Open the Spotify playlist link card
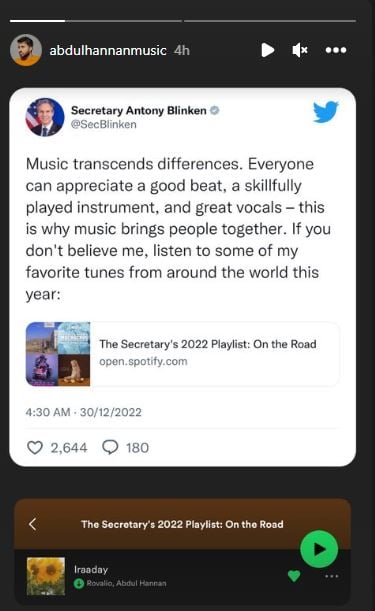This screenshot has width=375, height=611. click(x=182, y=354)
